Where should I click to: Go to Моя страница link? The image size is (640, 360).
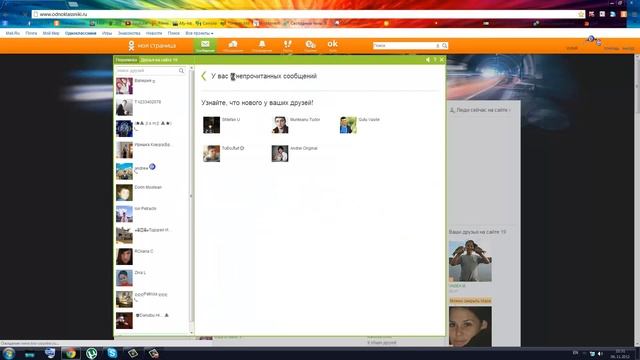tap(157, 46)
